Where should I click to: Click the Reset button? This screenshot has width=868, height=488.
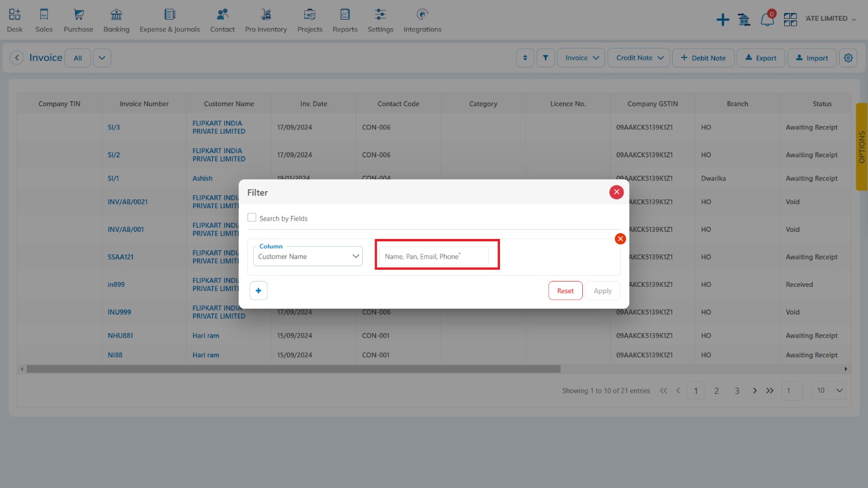[x=565, y=290]
